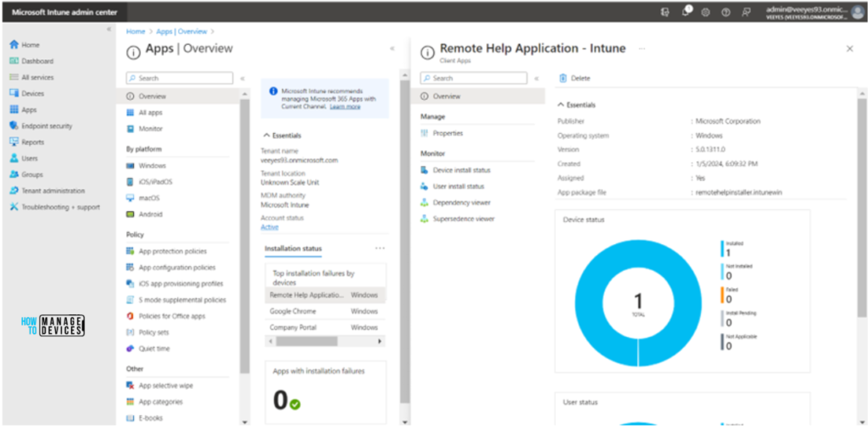Select Google Chrome failure row
868x433 pixels.
coord(325,311)
